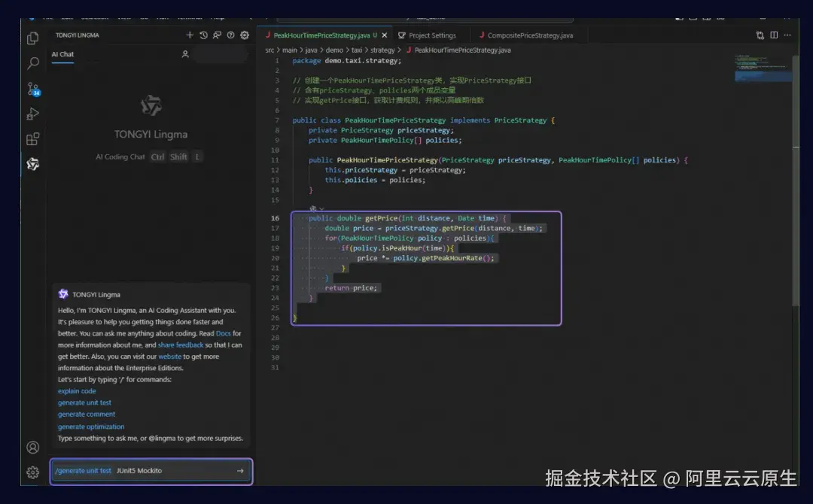
Task: Expand dropdown chevron beside Lingma inline icon
Action: [321, 209]
